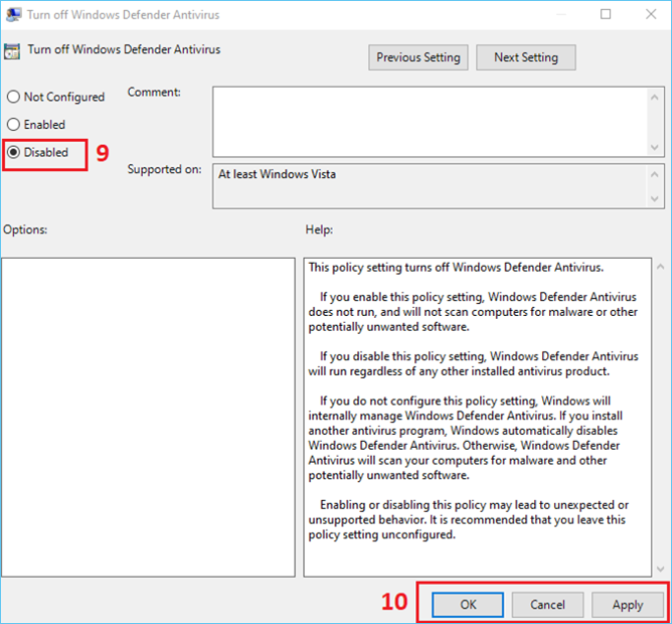672x624 pixels.
Task: Choose the Disabled radio option
Action: 13,153
